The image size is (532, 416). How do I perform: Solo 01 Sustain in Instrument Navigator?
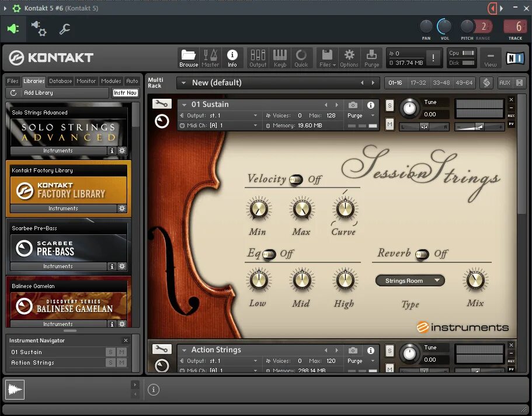point(110,352)
